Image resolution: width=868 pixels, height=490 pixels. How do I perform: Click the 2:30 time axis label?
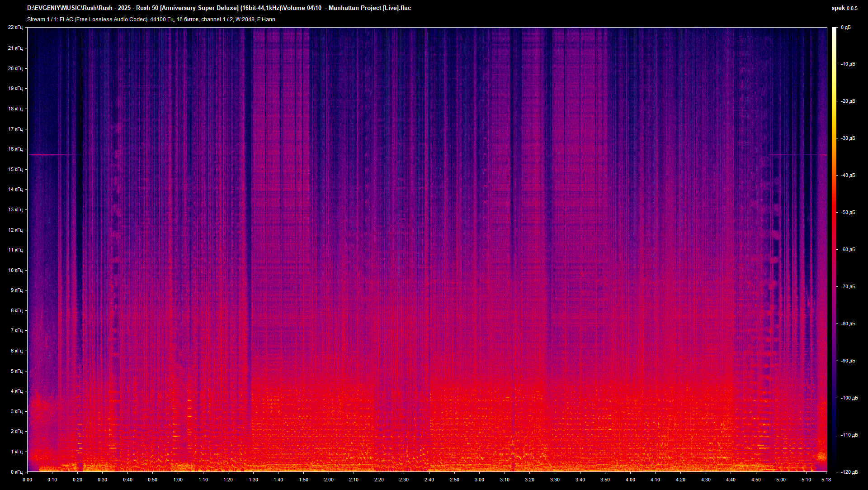404,480
